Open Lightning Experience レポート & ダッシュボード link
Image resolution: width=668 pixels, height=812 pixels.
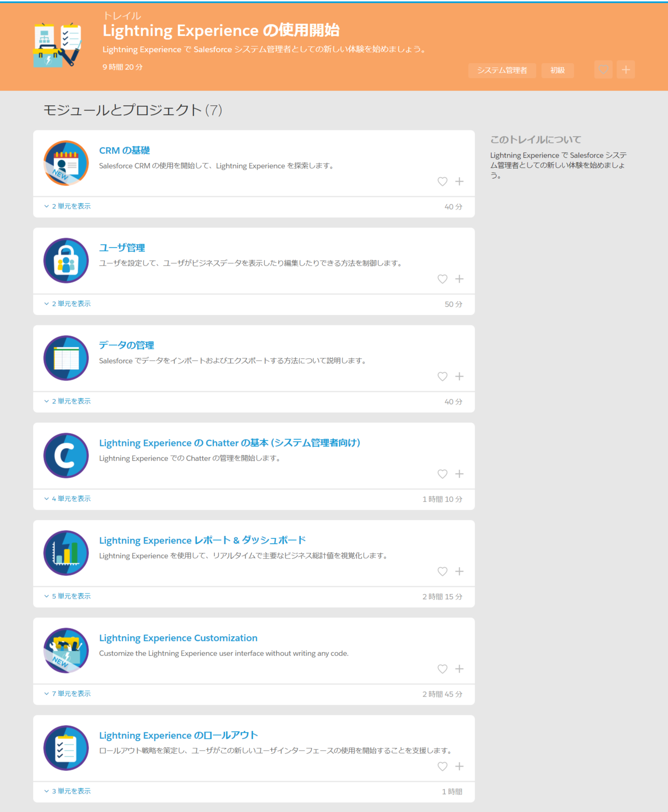click(x=202, y=540)
